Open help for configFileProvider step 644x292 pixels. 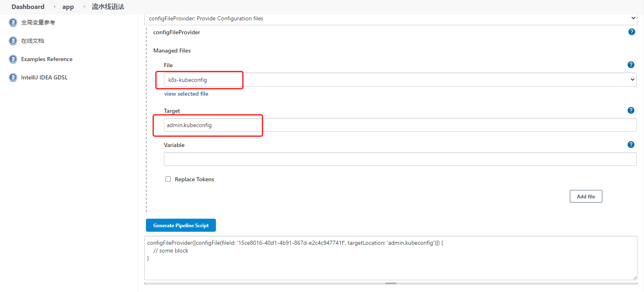pos(631,32)
